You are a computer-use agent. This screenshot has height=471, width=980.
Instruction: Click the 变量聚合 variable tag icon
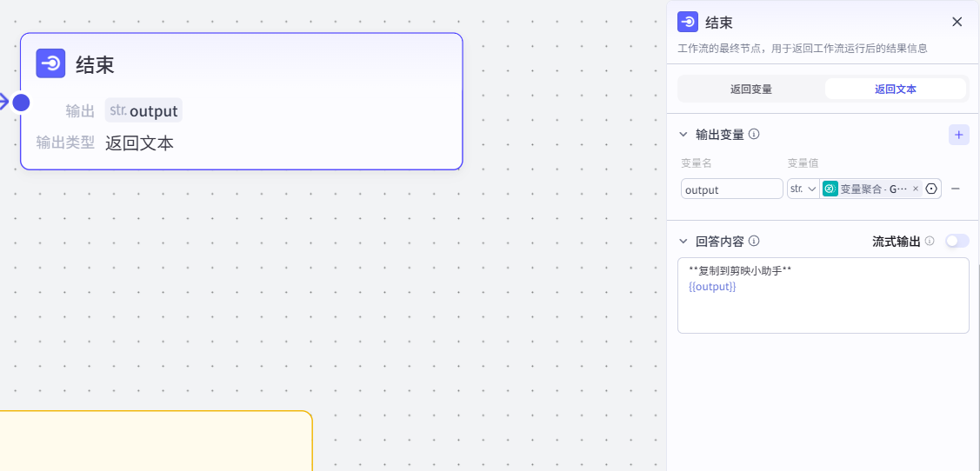tap(830, 189)
